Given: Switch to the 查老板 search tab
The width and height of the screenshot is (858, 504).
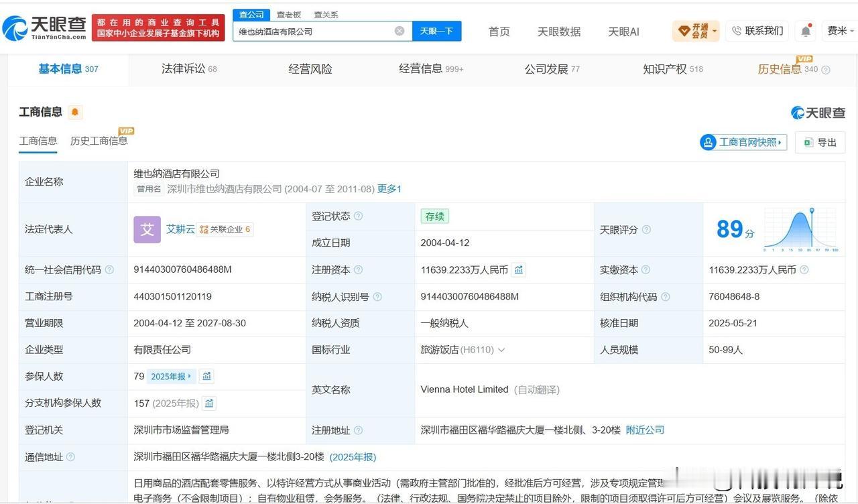Looking at the screenshot, I should (289, 15).
